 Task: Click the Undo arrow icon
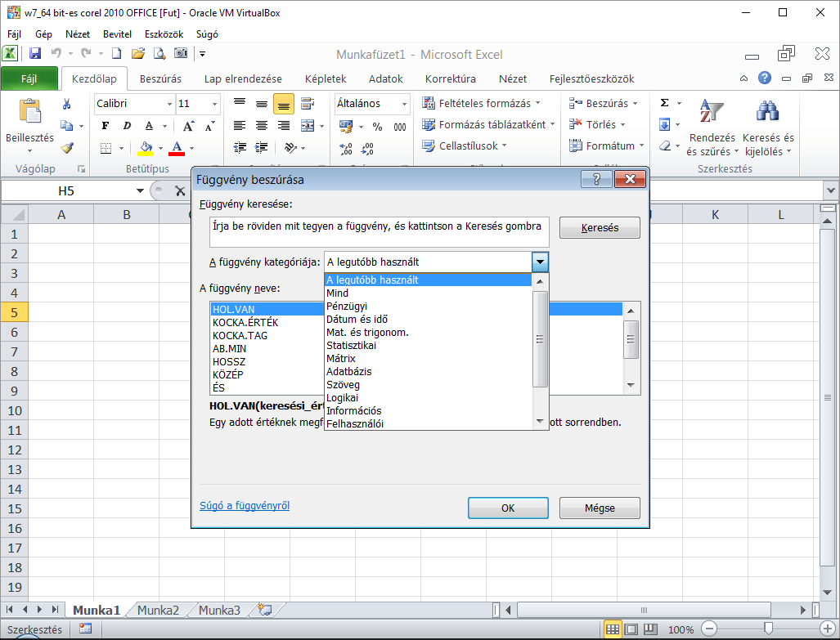click(x=56, y=53)
